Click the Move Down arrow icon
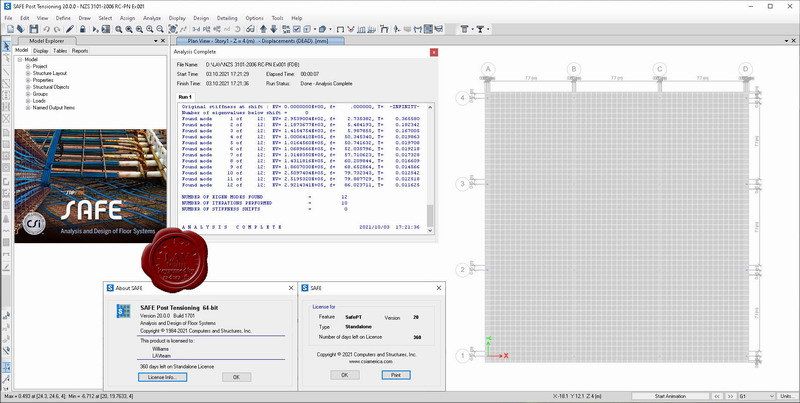This screenshot has height=403, width=800. 273,29
